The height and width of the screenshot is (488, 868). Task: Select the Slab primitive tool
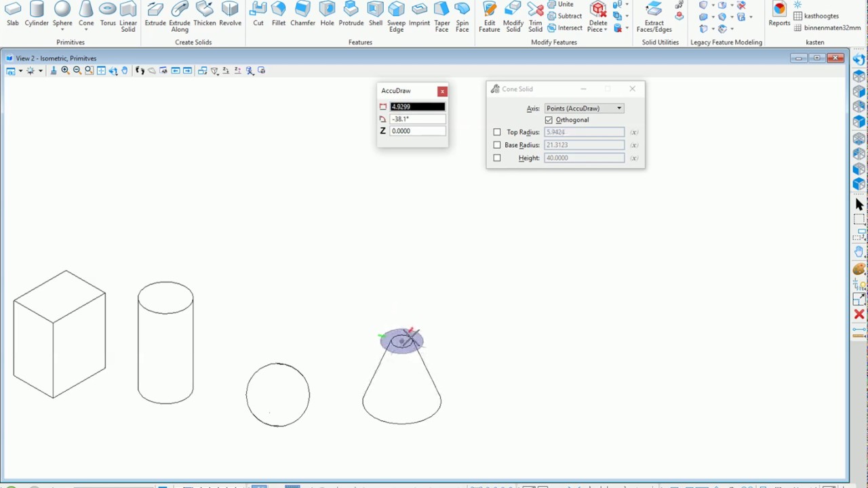(x=13, y=14)
